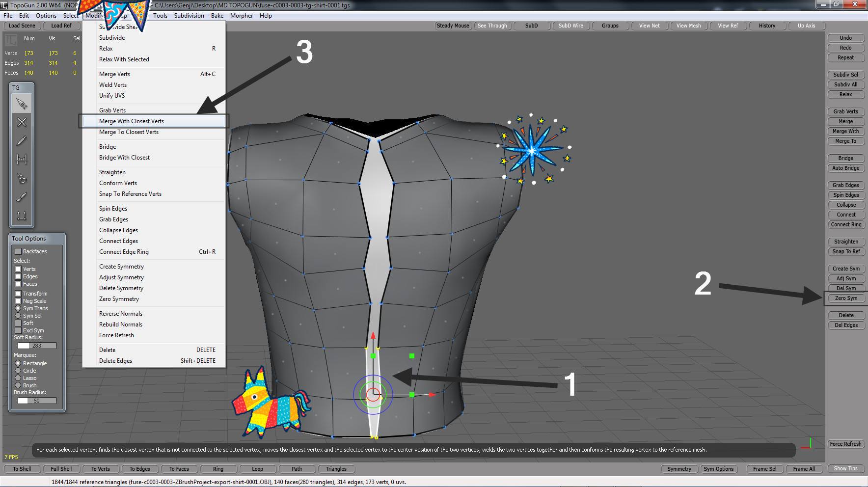
Task: Activate the Draw pencil tool
Action: pos(22,141)
